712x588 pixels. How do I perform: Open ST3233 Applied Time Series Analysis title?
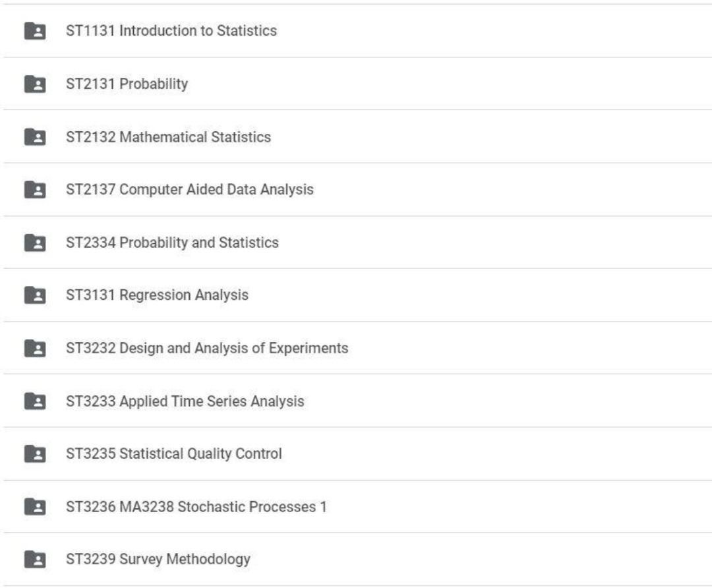point(185,401)
